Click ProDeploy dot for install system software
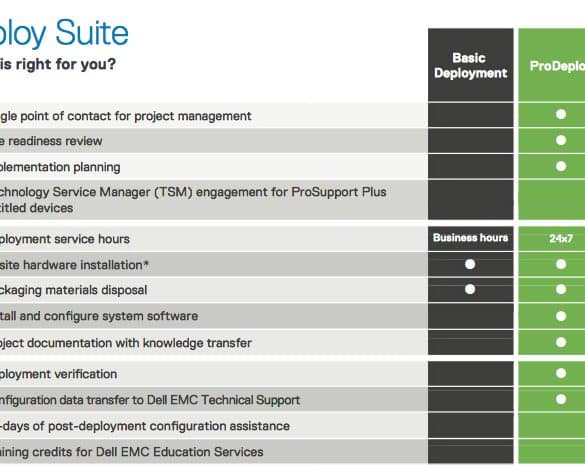This screenshot has height=472, width=585. [x=561, y=316]
